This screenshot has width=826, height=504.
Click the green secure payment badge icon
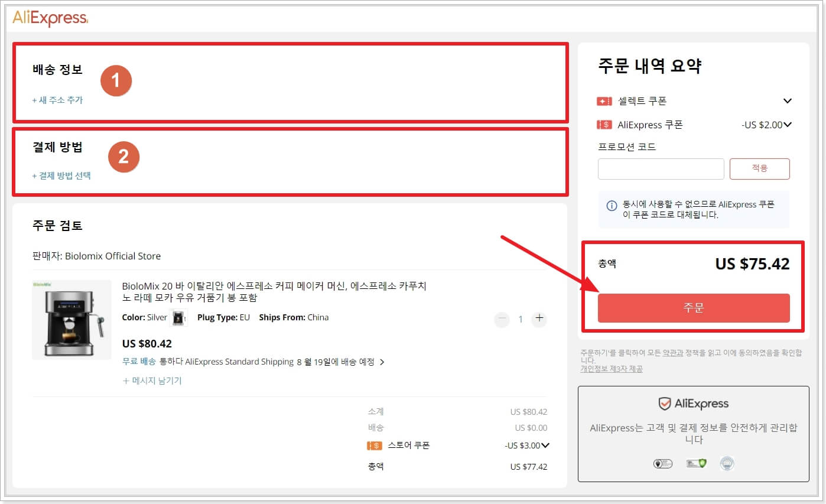[x=696, y=464]
